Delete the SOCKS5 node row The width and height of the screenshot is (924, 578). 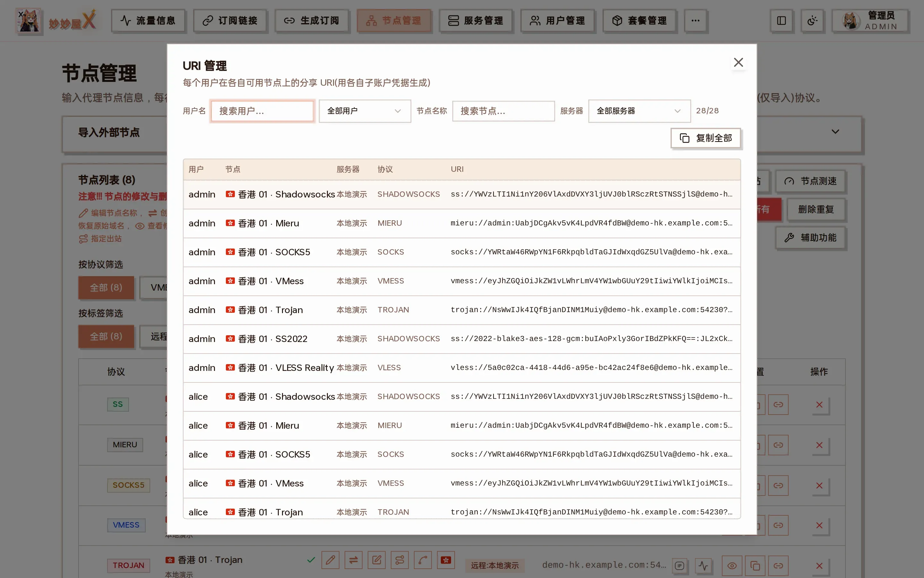pyautogui.click(x=819, y=486)
